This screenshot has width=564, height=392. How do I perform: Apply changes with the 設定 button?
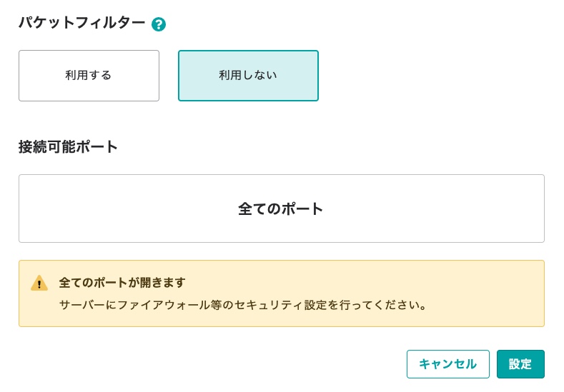[x=520, y=364]
